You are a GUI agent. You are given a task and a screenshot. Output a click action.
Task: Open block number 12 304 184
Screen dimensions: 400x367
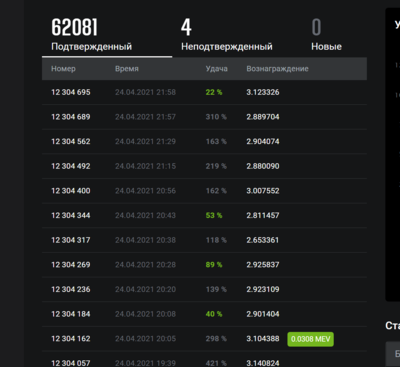(71, 314)
